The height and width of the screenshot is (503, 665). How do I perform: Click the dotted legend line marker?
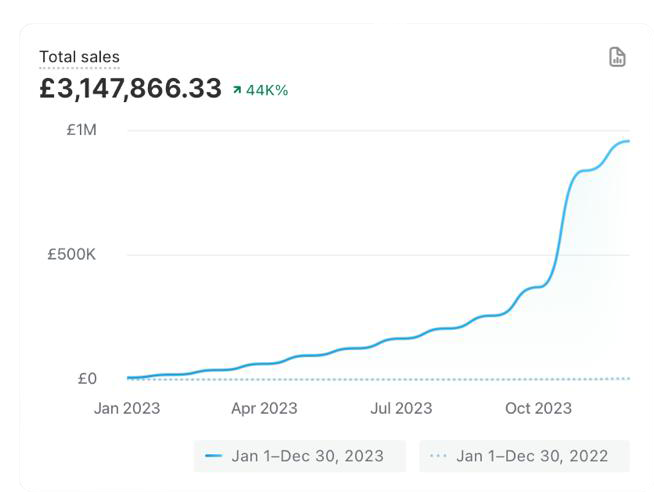pyautogui.click(x=437, y=456)
